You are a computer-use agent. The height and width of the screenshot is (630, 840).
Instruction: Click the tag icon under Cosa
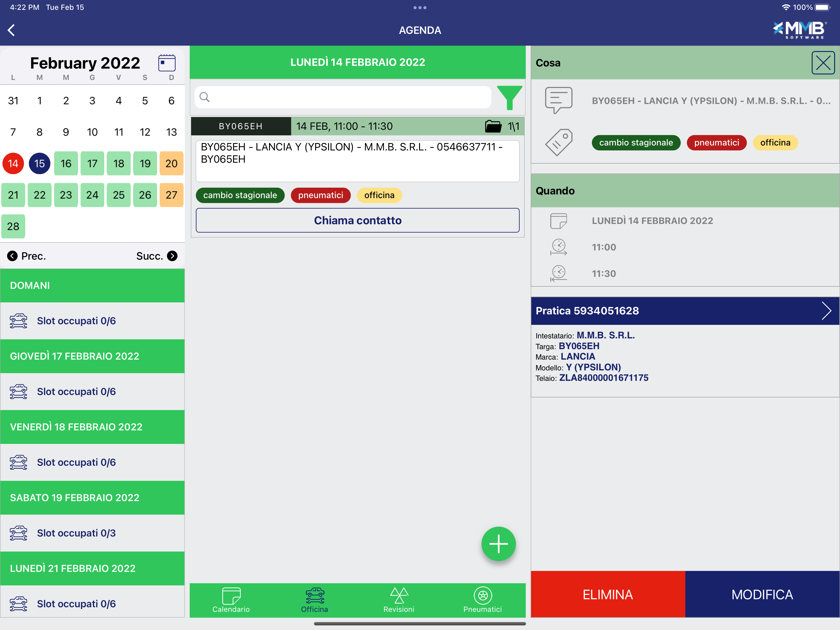(559, 142)
